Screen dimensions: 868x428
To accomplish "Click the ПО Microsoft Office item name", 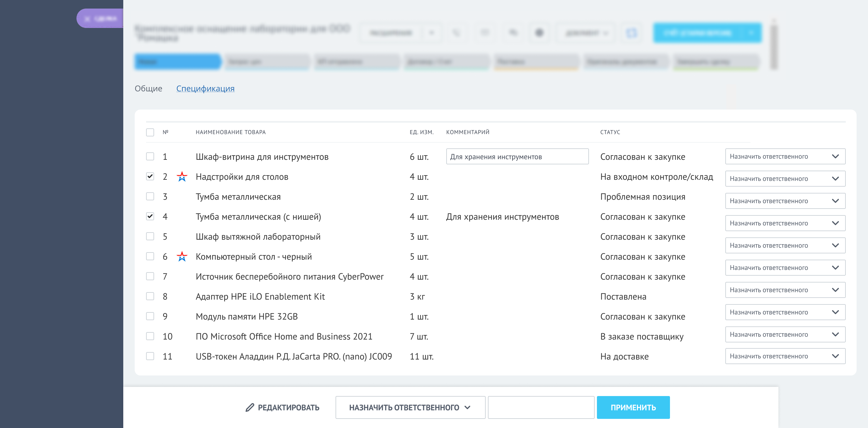I will (x=284, y=336).
